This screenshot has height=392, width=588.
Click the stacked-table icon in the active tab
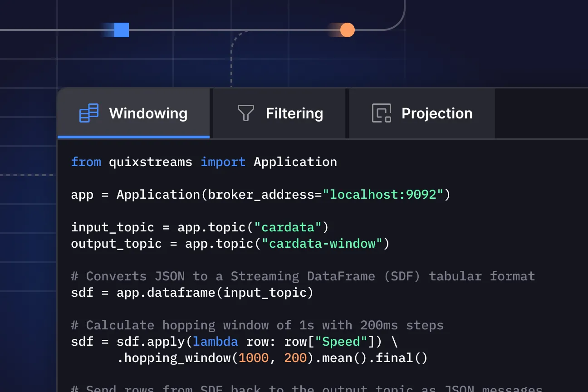coord(88,113)
